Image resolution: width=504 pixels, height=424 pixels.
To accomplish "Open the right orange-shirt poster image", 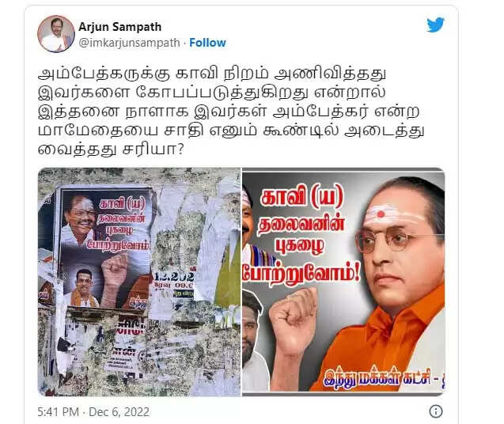I will coord(343,280).
